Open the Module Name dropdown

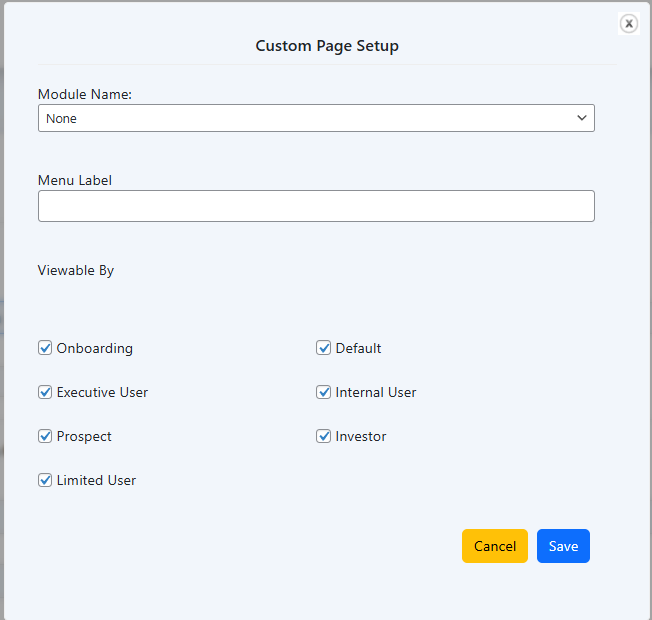pos(315,118)
